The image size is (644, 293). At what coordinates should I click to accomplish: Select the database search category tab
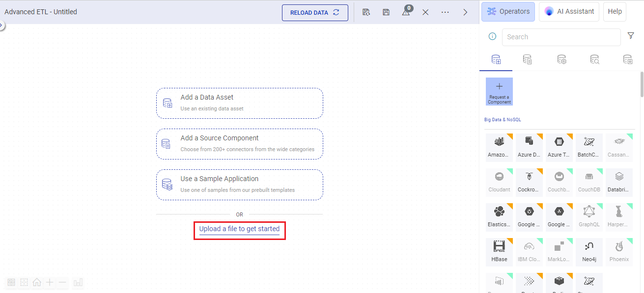(594, 59)
